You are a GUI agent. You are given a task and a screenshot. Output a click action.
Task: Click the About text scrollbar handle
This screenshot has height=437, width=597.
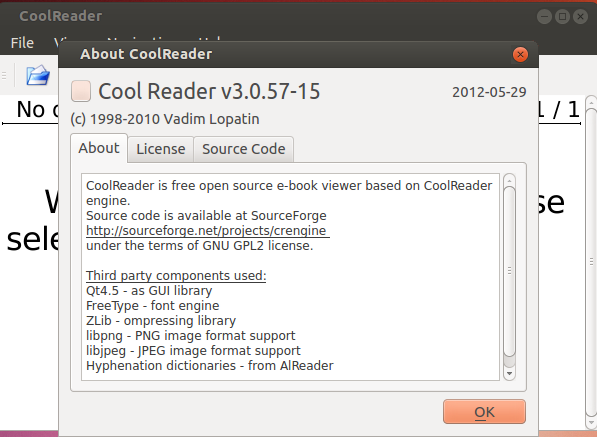[x=509, y=271]
